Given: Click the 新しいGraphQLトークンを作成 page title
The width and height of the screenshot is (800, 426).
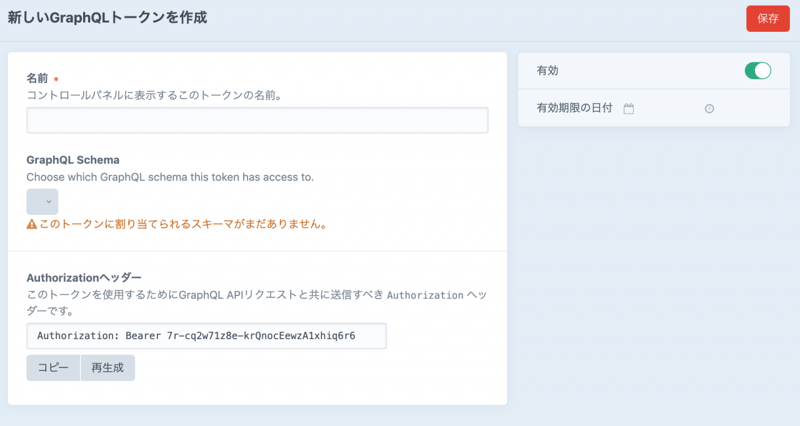Looking at the screenshot, I should [x=107, y=18].
